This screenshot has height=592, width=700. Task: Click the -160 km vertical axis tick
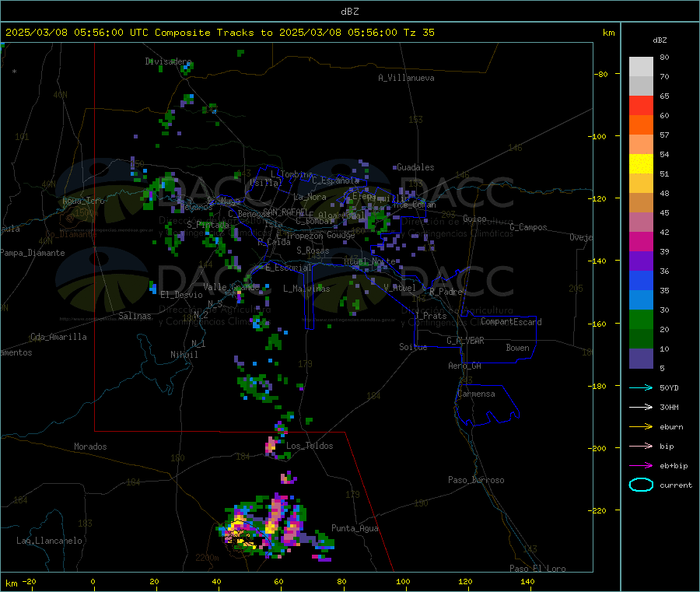(x=599, y=324)
